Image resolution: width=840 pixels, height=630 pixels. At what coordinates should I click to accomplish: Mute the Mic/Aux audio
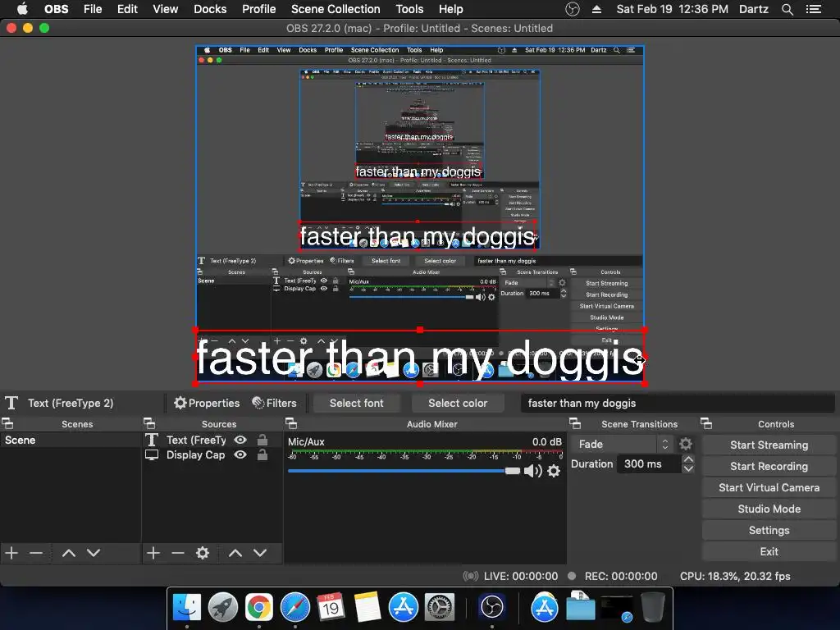pyautogui.click(x=532, y=471)
